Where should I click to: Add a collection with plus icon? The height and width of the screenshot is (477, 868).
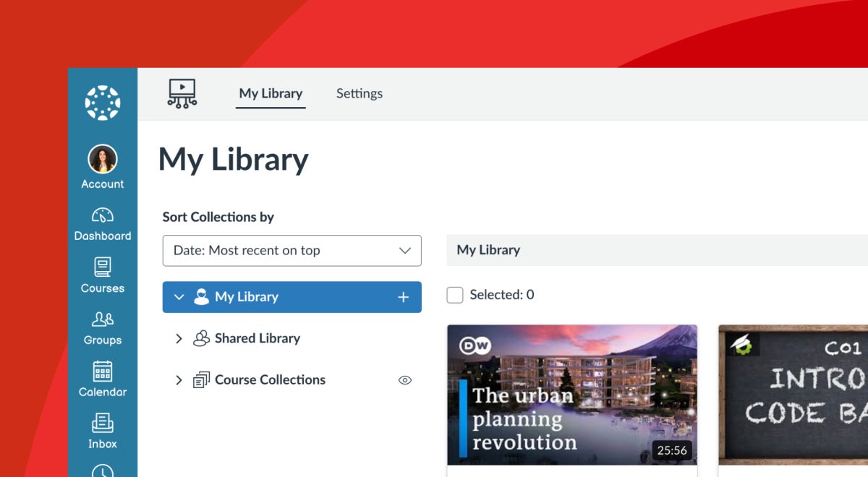[x=404, y=297]
